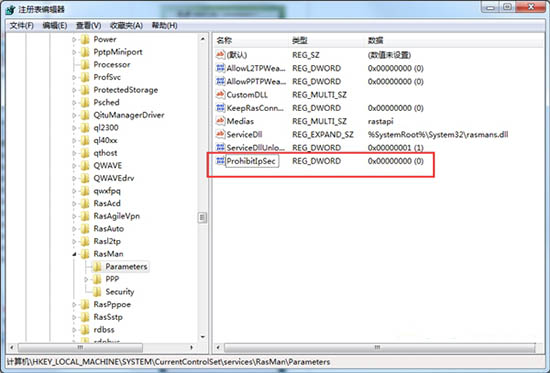Select the rdbss key

coord(104,330)
